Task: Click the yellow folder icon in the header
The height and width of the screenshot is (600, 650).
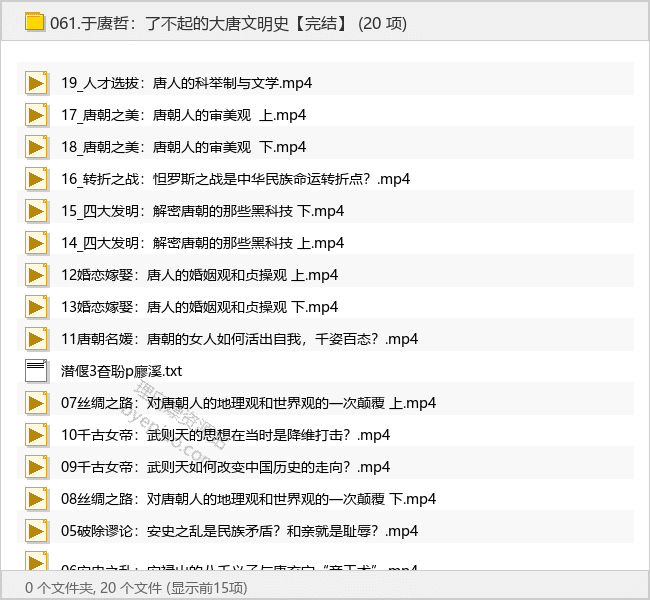Action: 34,22
